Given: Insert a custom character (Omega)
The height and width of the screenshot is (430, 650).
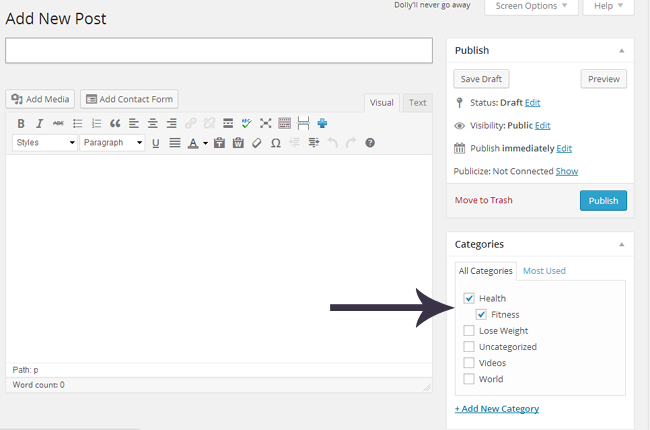Looking at the screenshot, I should click(276, 143).
